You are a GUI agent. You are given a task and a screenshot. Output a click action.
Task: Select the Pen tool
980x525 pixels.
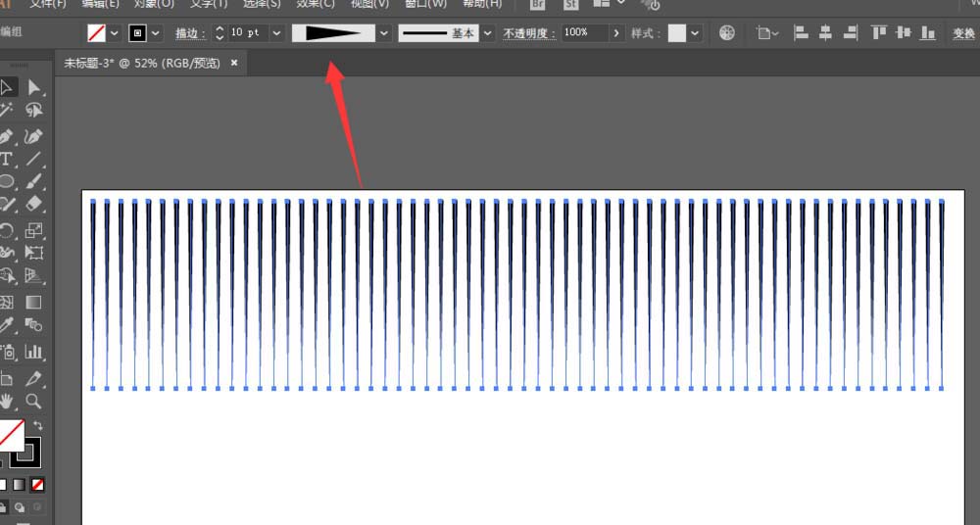6,135
